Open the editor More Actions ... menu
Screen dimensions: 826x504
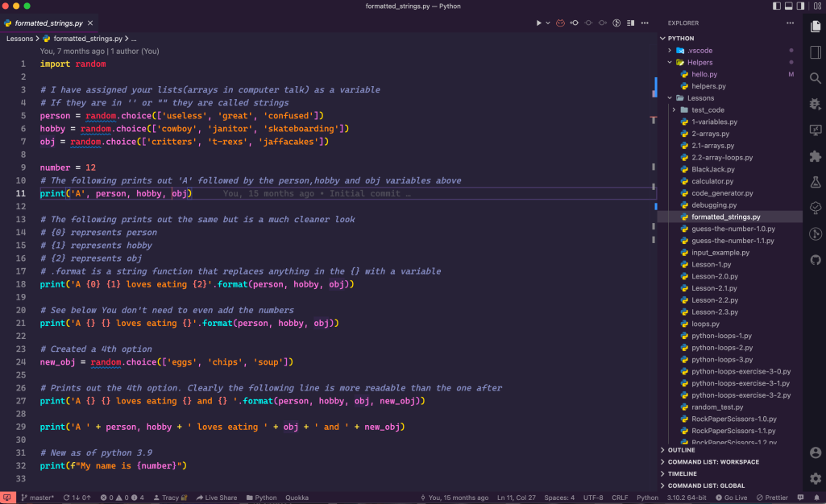(644, 23)
